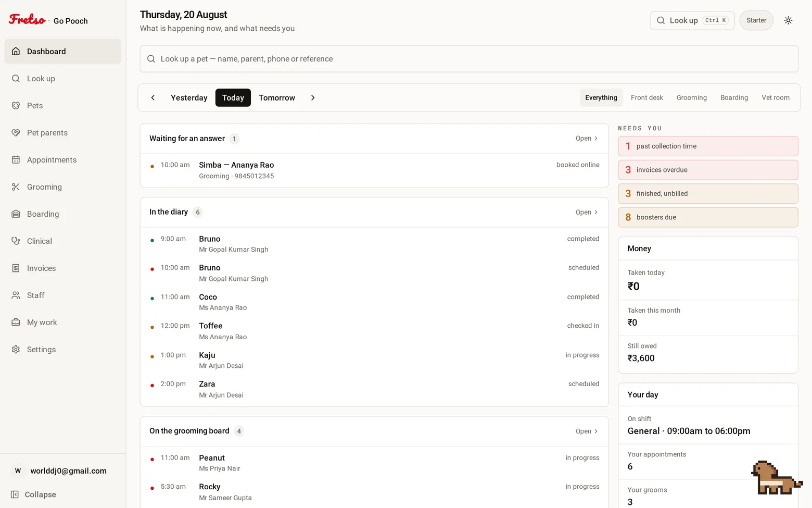812x508 pixels.
Task: Open the Waiting for an answer section
Action: click(x=587, y=139)
